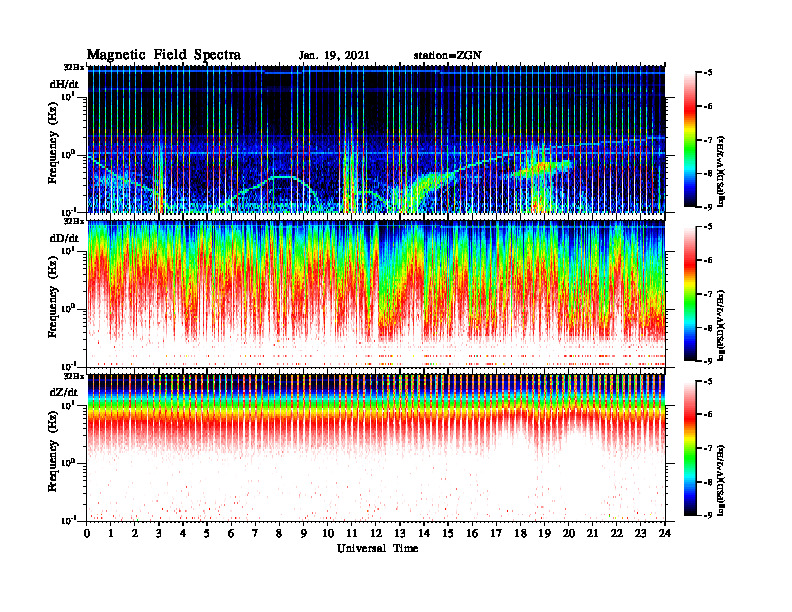Viewport: 792px width, 612px height.
Task: Click hour tick label 20 on time axis
Action: click(569, 534)
